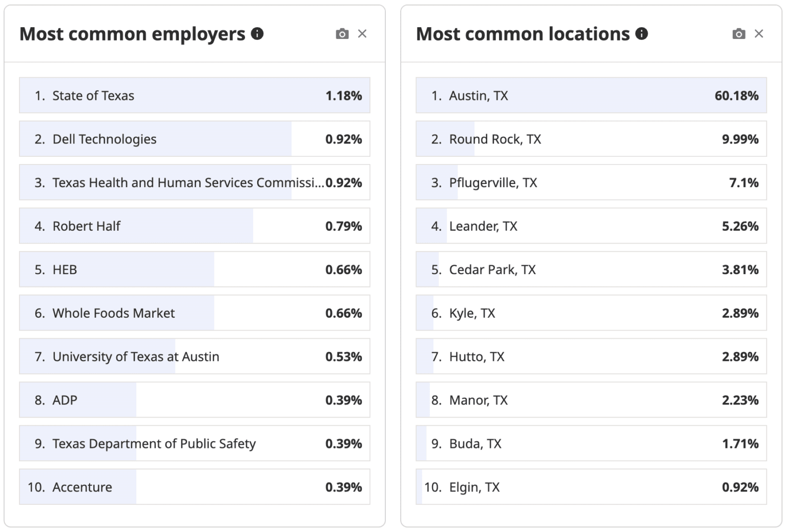Close the Most common employers panel
The image size is (787, 532).
(363, 34)
